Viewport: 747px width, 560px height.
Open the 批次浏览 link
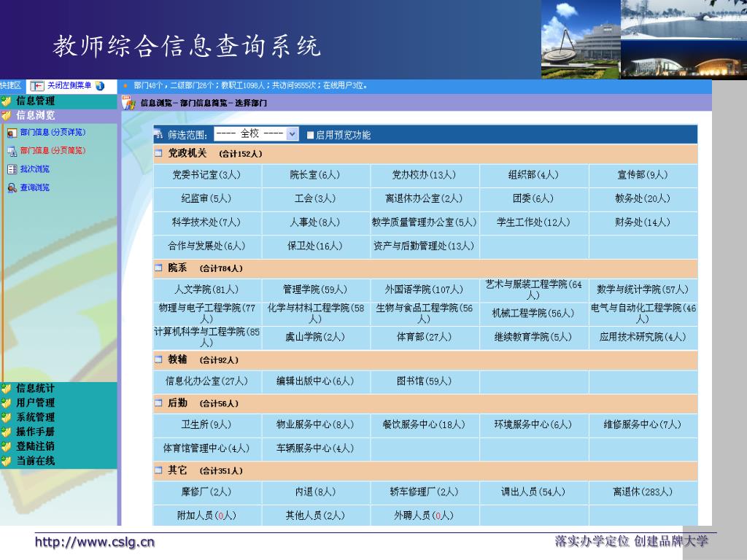click(35, 169)
